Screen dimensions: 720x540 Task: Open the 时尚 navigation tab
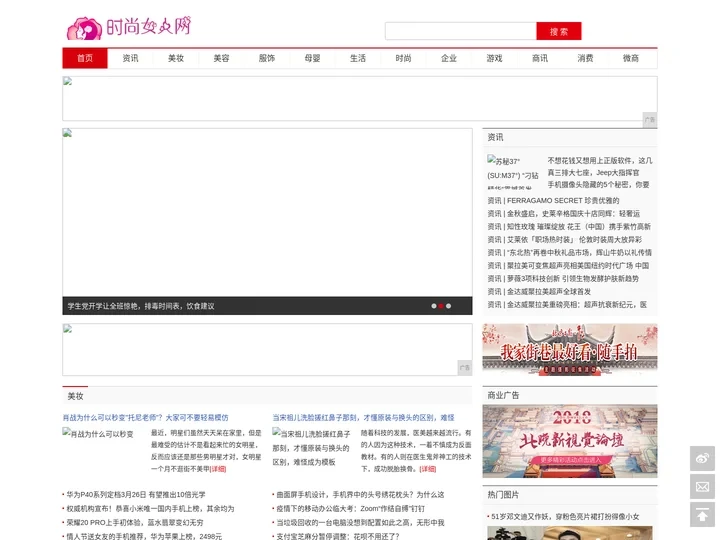(403, 58)
